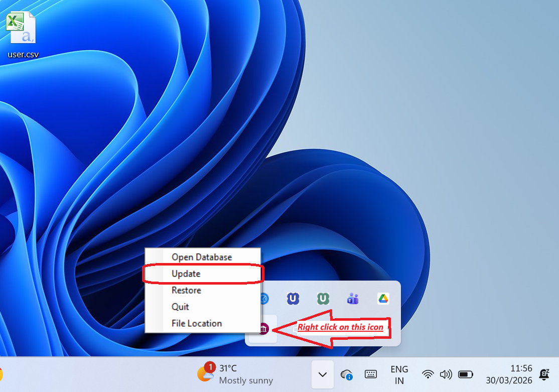The height and width of the screenshot is (392, 559).
Task: Select Update in the context menu
Action: 186,274
